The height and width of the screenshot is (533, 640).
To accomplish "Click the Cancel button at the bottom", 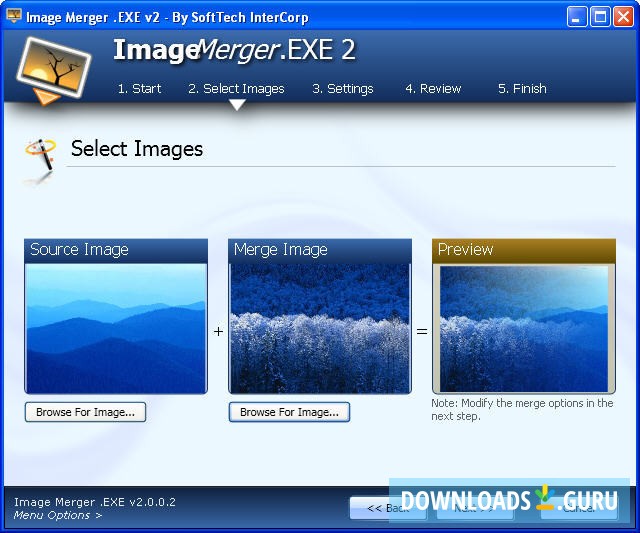I will (x=579, y=508).
